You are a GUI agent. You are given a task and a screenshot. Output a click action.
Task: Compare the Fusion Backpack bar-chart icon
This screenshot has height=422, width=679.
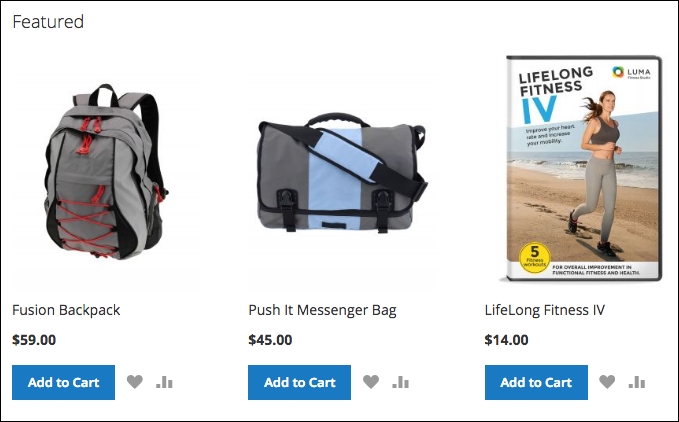(x=165, y=382)
